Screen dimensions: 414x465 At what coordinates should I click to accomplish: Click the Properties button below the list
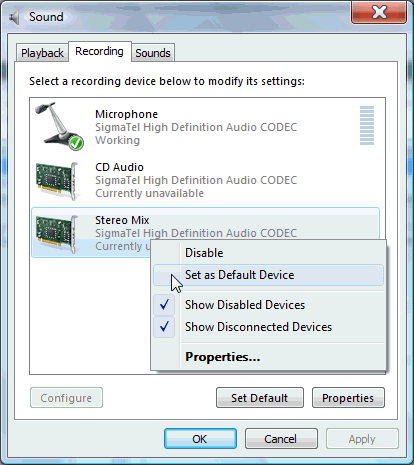pos(348,398)
